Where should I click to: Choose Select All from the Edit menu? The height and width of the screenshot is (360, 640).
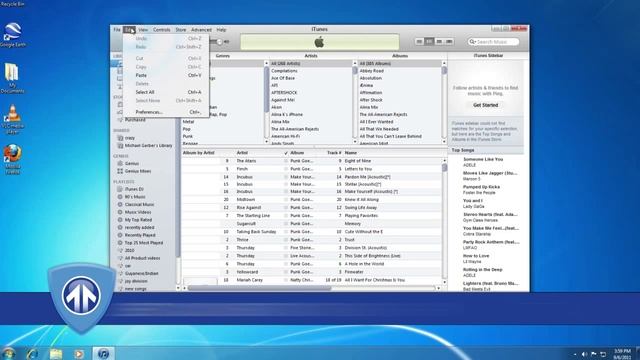point(166,92)
